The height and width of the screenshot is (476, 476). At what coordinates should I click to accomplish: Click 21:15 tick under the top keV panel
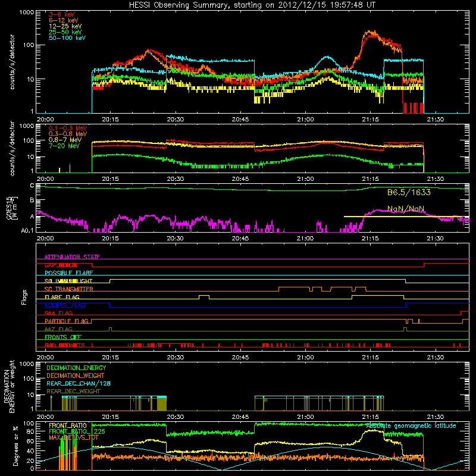click(x=370, y=120)
